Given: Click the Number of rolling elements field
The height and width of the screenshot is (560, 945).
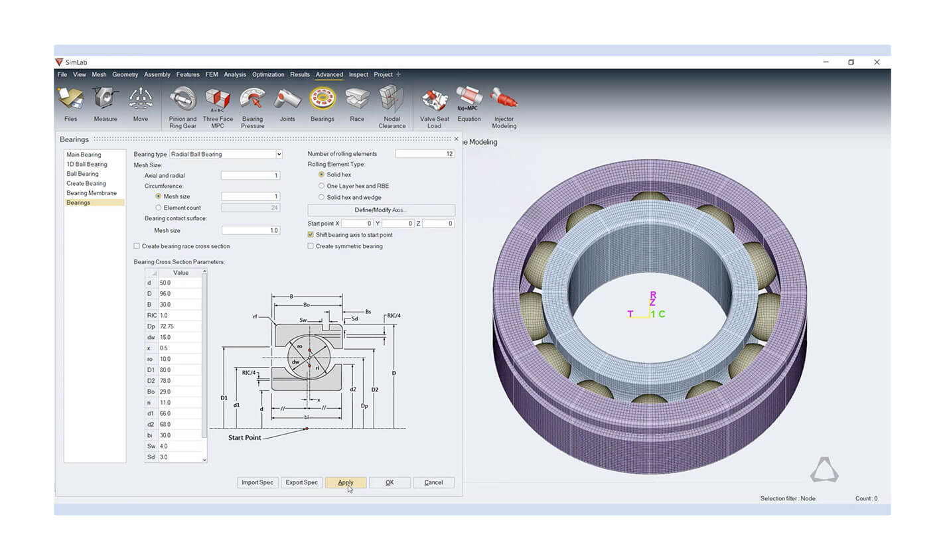Looking at the screenshot, I should click(x=425, y=154).
